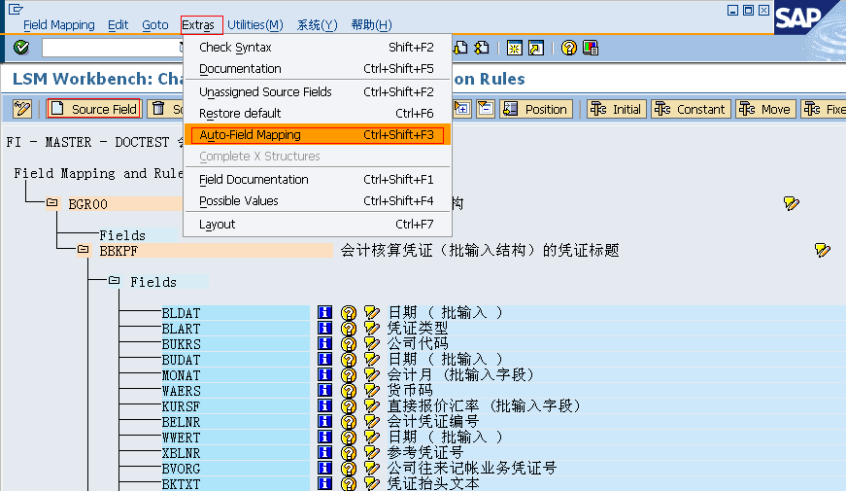
Task: Select the MONAT field row
Action: tap(235, 375)
